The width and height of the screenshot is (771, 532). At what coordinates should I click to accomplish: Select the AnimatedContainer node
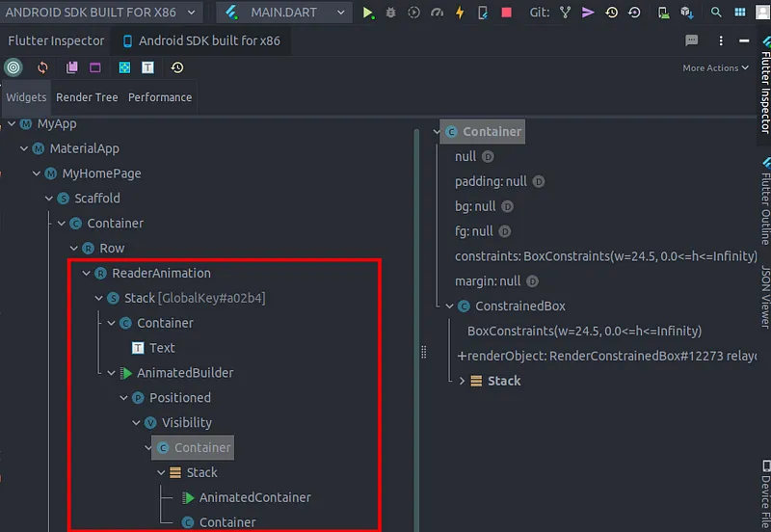(246, 497)
